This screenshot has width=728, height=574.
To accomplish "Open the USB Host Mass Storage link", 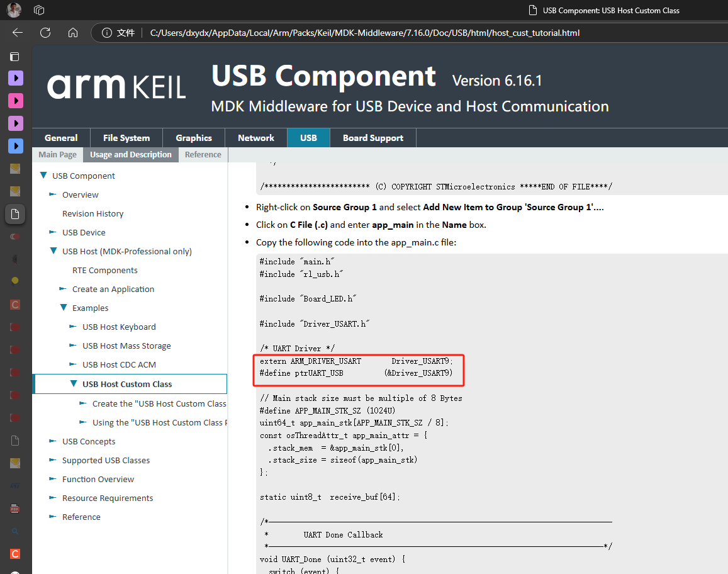I will click(x=126, y=346).
